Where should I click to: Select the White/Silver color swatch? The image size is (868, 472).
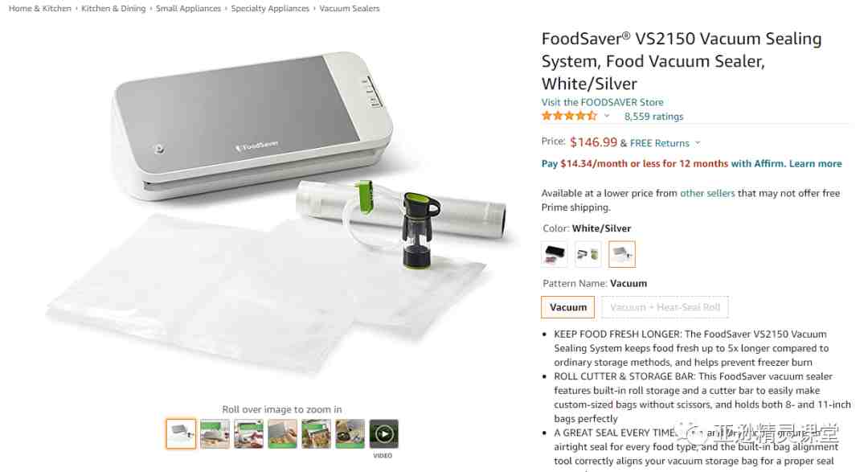click(x=621, y=254)
